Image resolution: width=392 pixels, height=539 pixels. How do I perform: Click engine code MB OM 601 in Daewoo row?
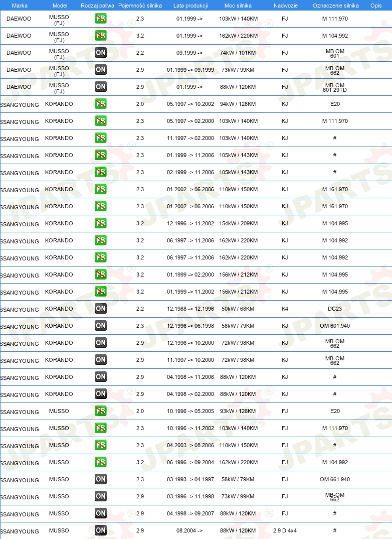pos(335,54)
